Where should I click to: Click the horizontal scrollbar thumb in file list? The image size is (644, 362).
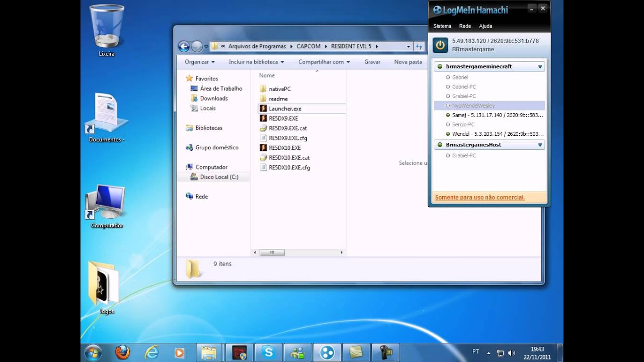[272, 252]
